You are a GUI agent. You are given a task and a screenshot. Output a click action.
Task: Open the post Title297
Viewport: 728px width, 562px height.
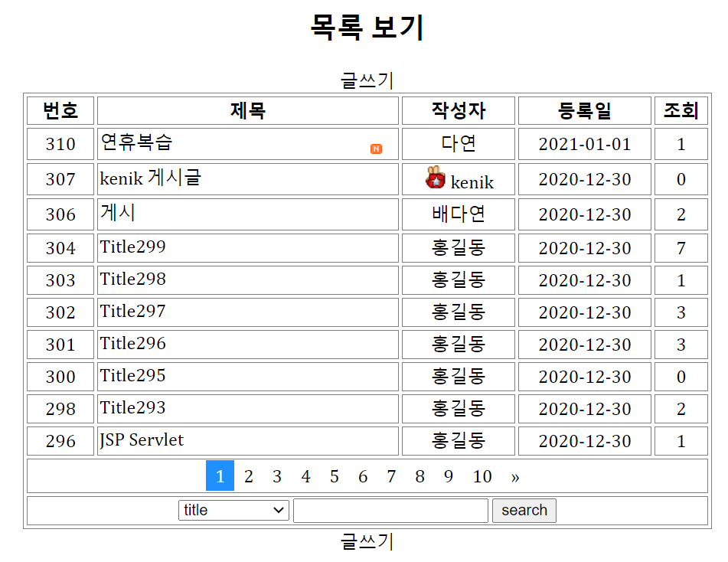tap(132, 311)
